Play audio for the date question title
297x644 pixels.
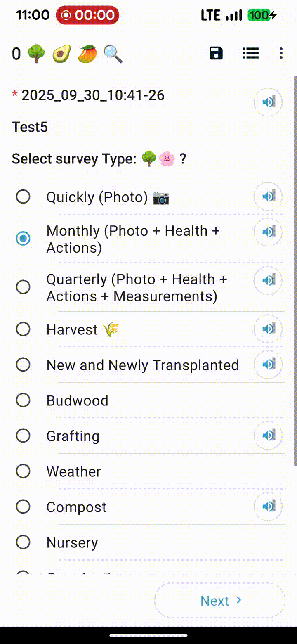pyautogui.click(x=268, y=102)
